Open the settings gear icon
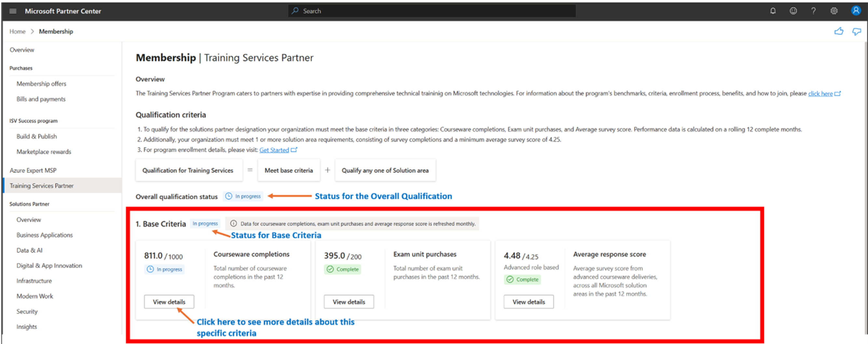Viewport: 868px width, 344px height. [x=834, y=11]
